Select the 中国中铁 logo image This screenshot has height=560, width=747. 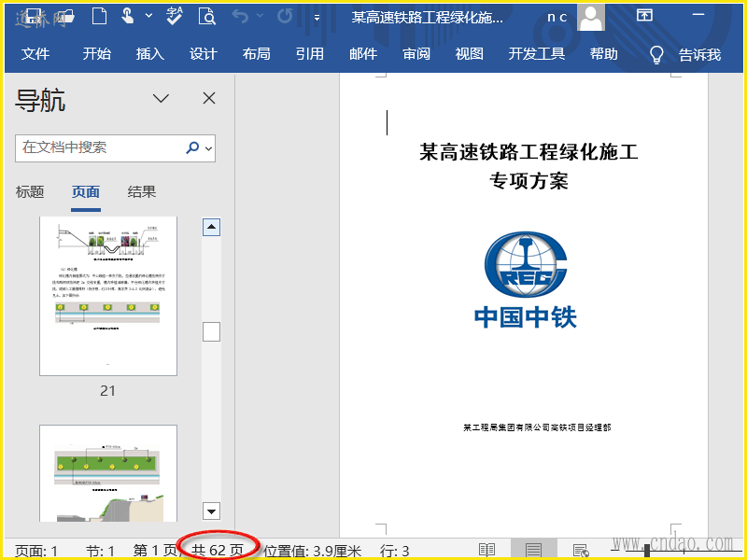click(x=526, y=280)
